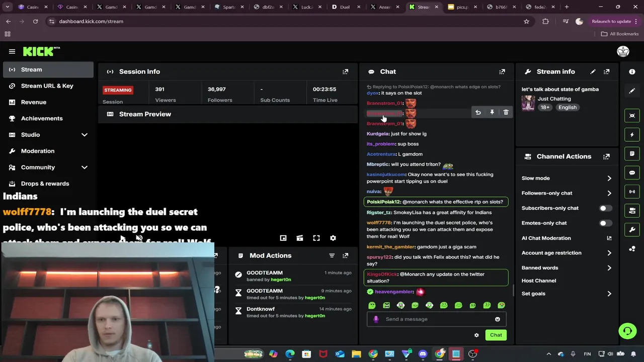Open Stream URL & Key page
644x362 pixels.
[48, 86]
